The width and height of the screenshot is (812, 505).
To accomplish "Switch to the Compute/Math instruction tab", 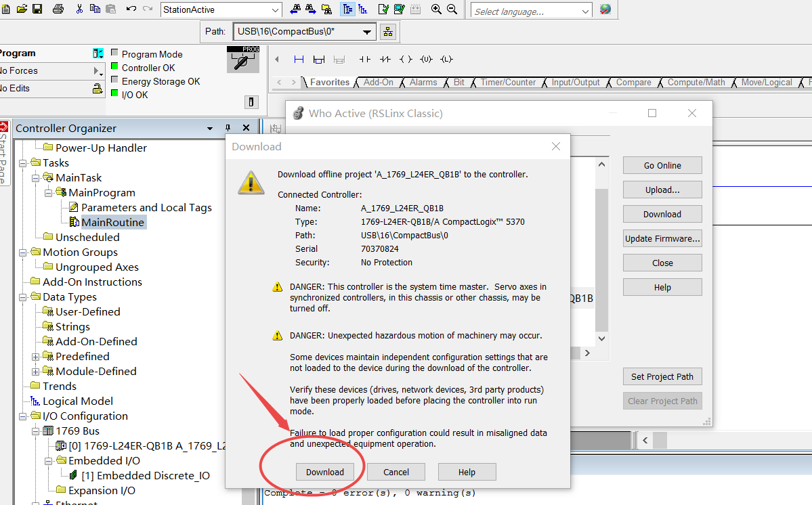I will coord(696,83).
